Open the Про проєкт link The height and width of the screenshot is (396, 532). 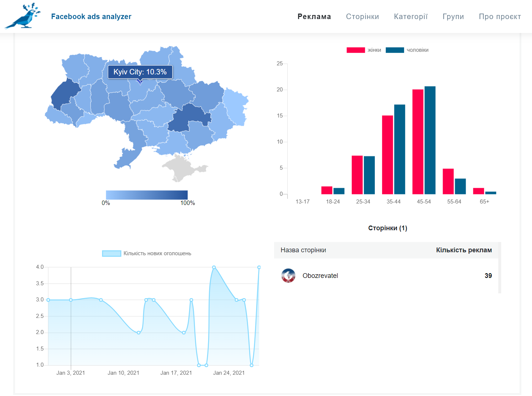pos(500,16)
